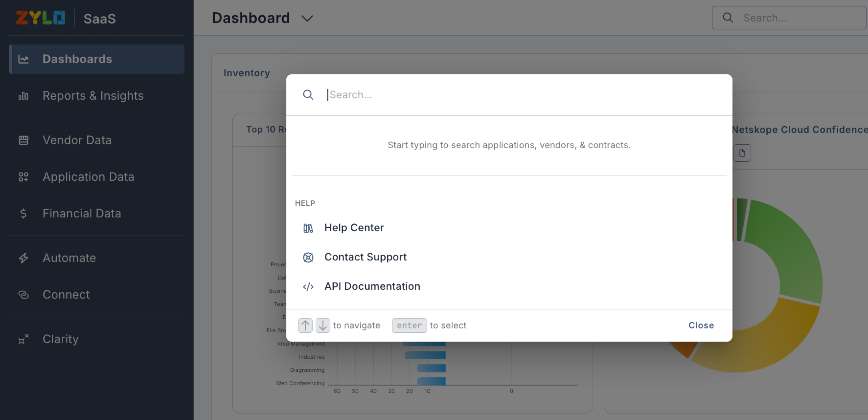Viewport: 868px width, 420px height.
Task: Click the header Search box
Action: click(788, 18)
